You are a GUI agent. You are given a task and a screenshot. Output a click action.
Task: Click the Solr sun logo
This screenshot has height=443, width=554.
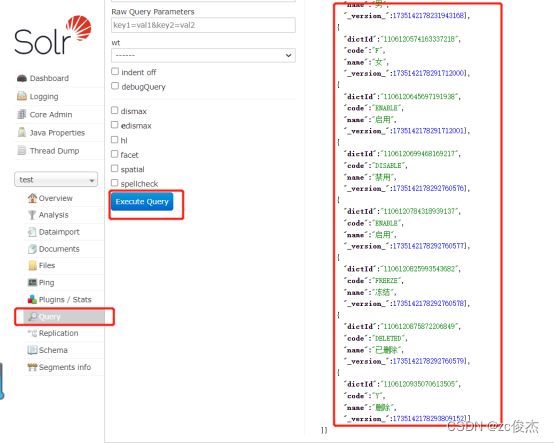click(78, 28)
